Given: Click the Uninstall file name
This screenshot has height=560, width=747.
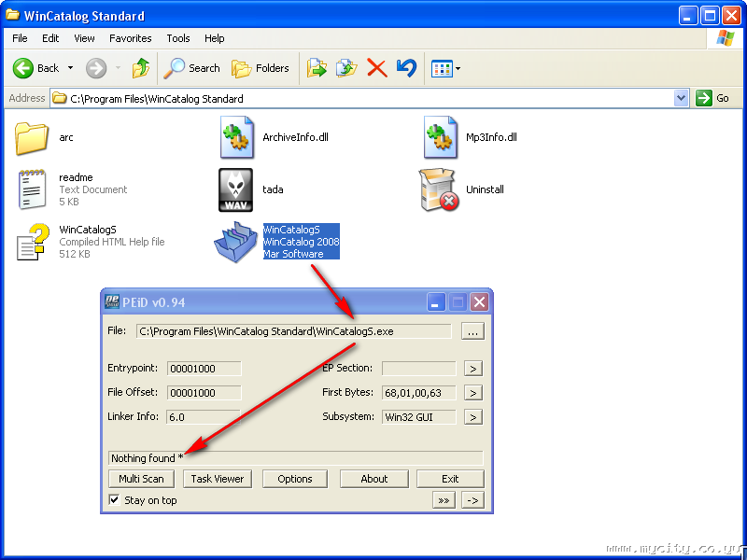Looking at the screenshot, I should 485,189.
